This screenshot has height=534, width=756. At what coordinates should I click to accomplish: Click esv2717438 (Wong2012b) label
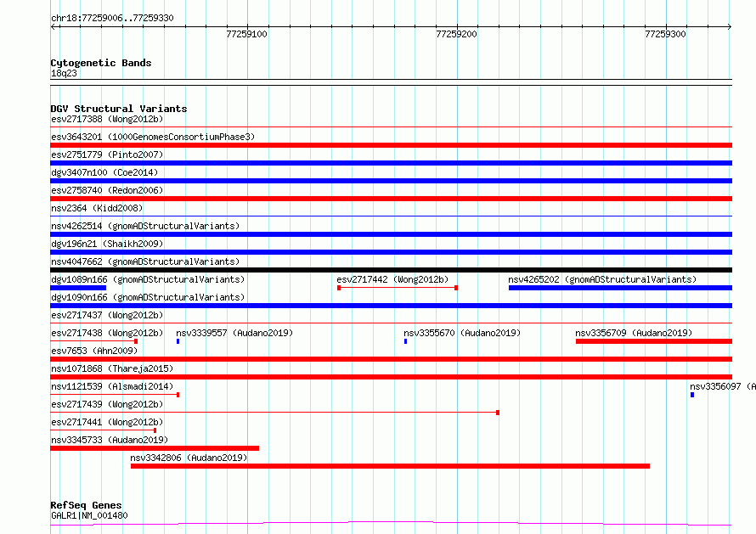tap(107, 333)
